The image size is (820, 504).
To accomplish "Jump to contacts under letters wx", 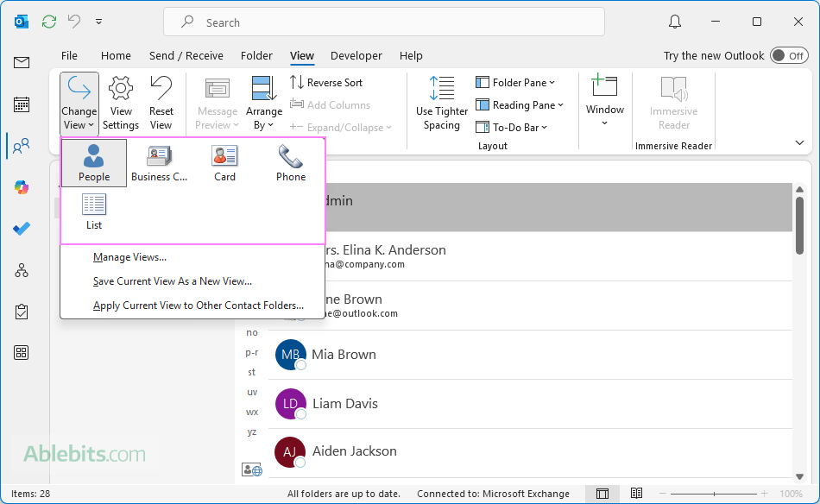I will [x=252, y=412].
